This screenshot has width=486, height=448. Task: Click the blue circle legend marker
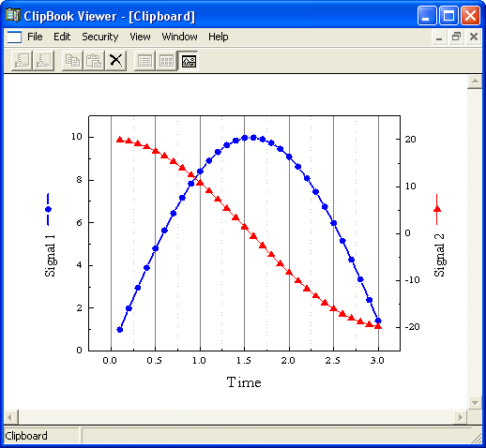click(48, 209)
